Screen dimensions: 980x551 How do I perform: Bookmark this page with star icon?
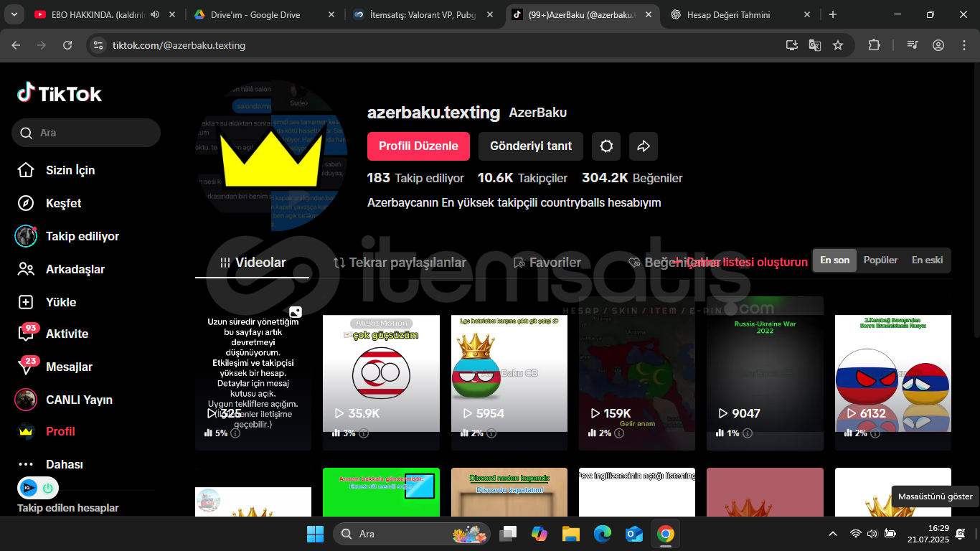click(838, 45)
